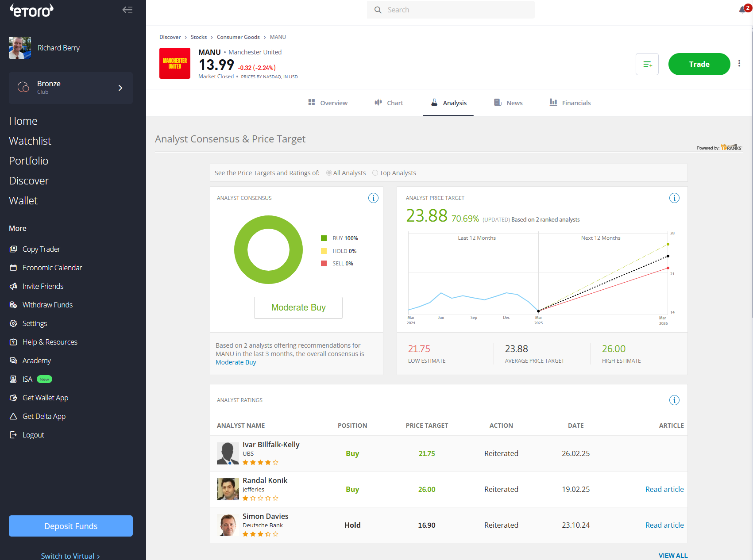
Task: Select the Analysis tab
Action: tap(448, 103)
